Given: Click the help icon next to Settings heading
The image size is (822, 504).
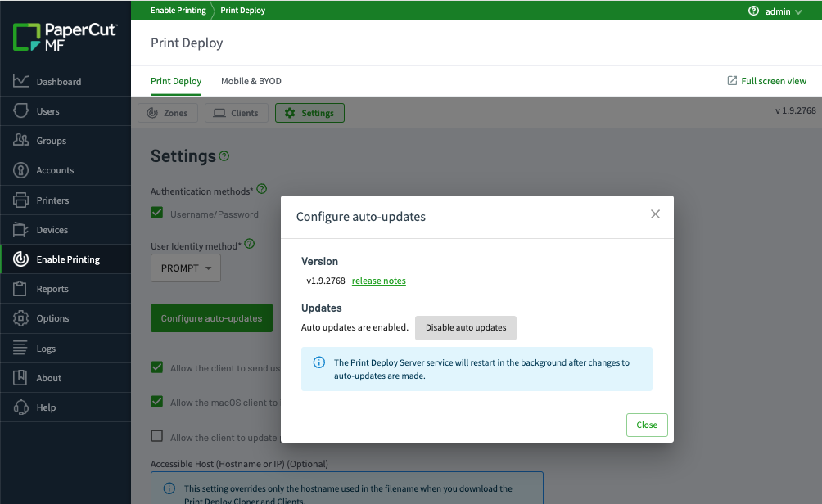Looking at the screenshot, I should click(224, 156).
